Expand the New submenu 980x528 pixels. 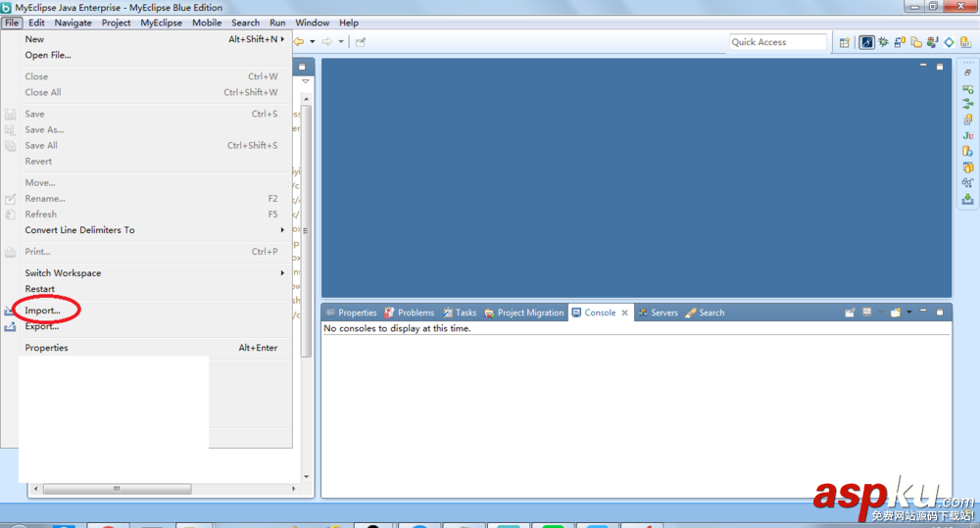(x=282, y=39)
